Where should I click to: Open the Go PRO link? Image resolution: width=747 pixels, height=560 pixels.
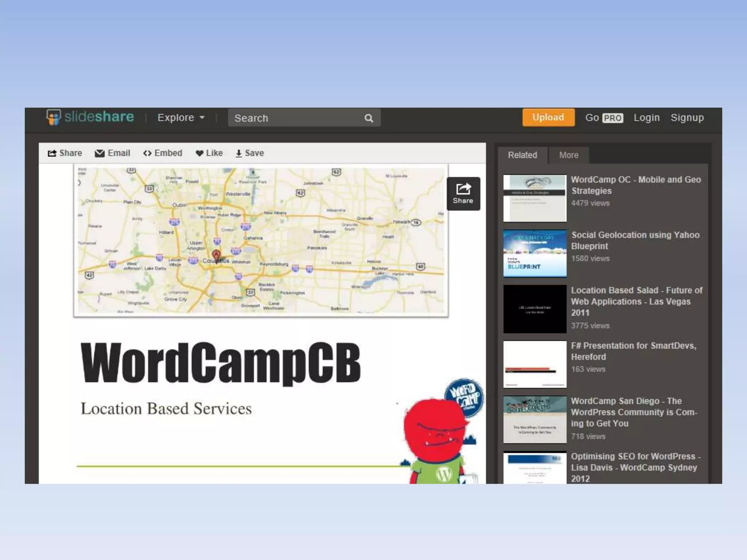(604, 118)
